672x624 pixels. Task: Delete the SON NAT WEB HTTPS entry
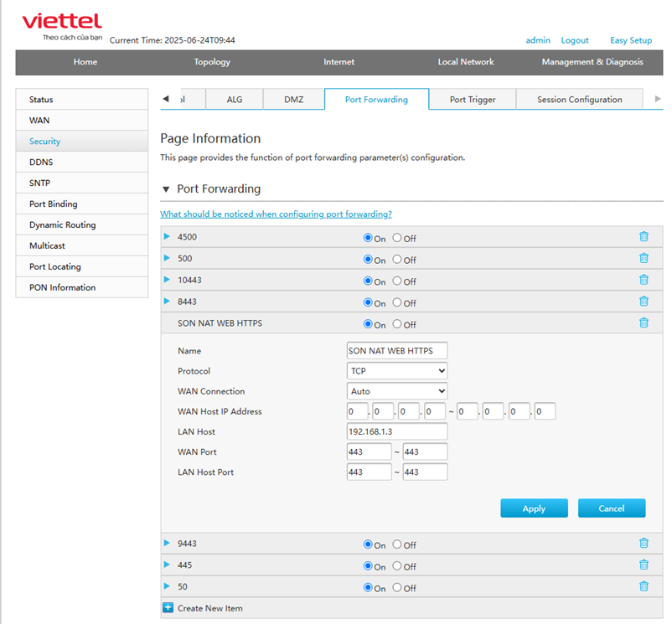point(644,323)
